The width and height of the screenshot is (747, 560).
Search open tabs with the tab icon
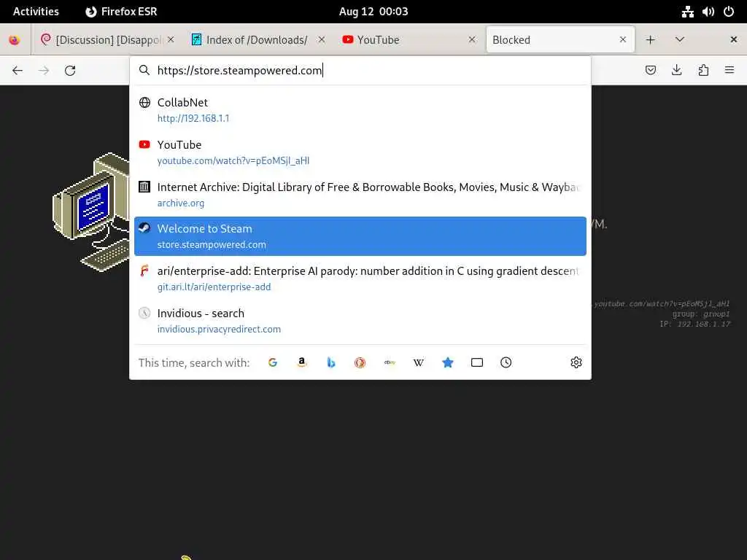(477, 362)
